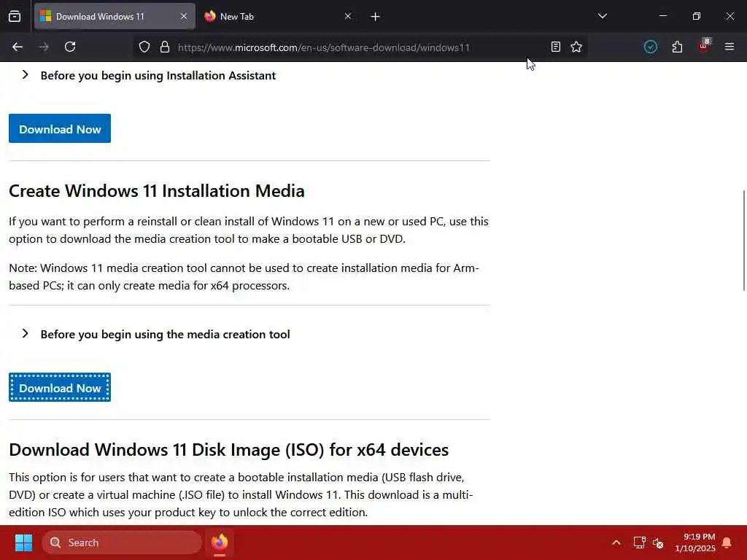This screenshot has width=747, height=560.
Task: Open tracking protection shield icon
Action: [x=144, y=47]
